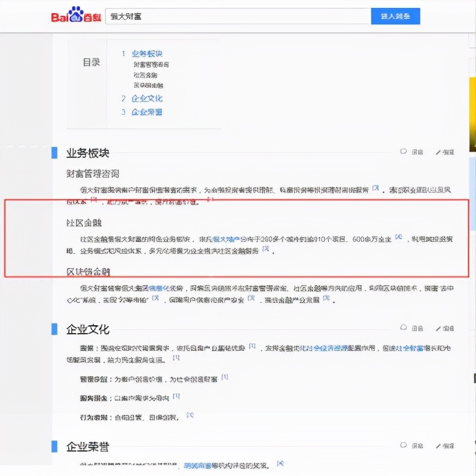Click the reference marker after the 服务理念 line
This screenshot has width=476, height=476.
(x=176, y=396)
